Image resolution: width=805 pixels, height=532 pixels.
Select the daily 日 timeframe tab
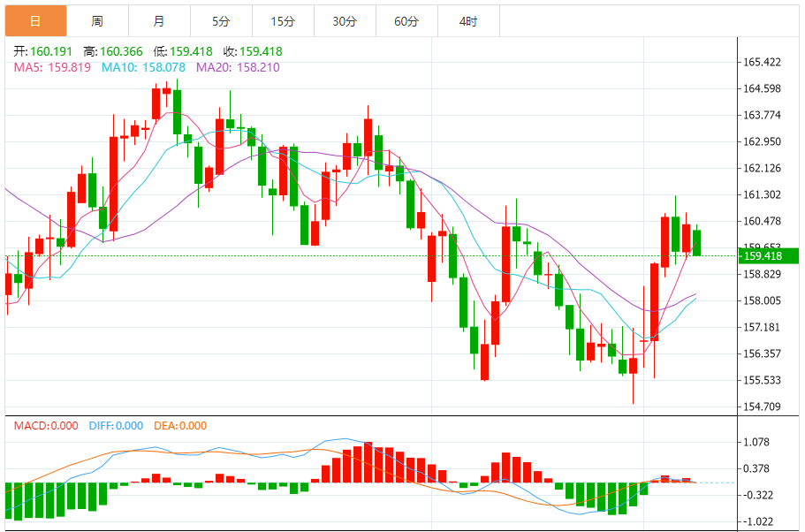click(x=36, y=21)
